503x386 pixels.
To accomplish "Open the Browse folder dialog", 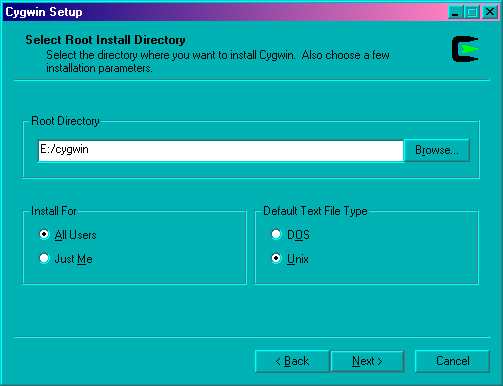I will click(436, 150).
